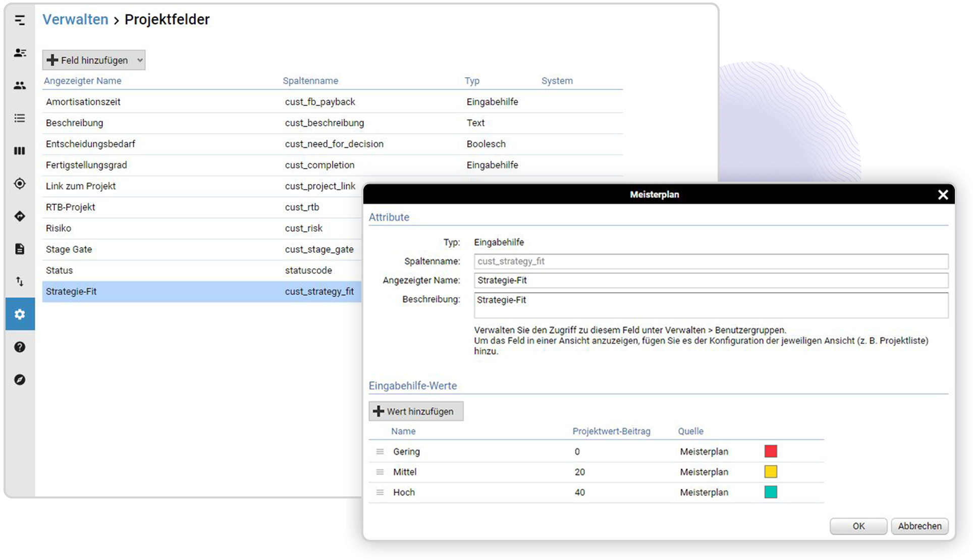Click the cust_fb_payback cell
This screenshot has width=973, height=560.
coord(320,102)
